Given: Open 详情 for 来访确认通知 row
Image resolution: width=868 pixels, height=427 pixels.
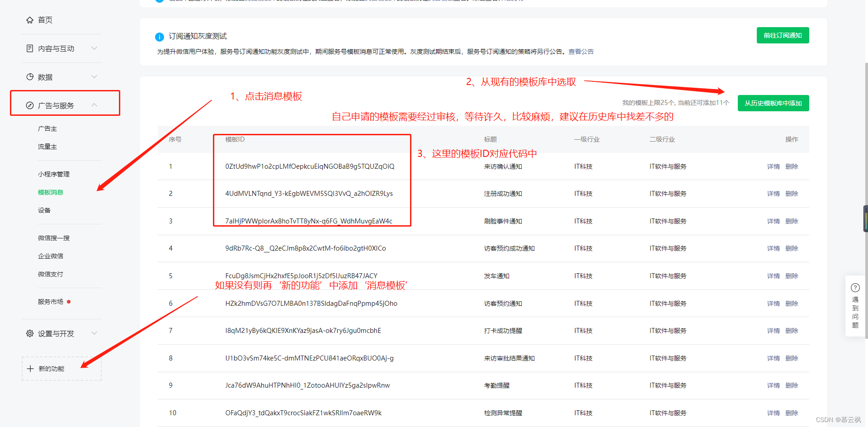Looking at the screenshot, I should [x=773, y=166].
